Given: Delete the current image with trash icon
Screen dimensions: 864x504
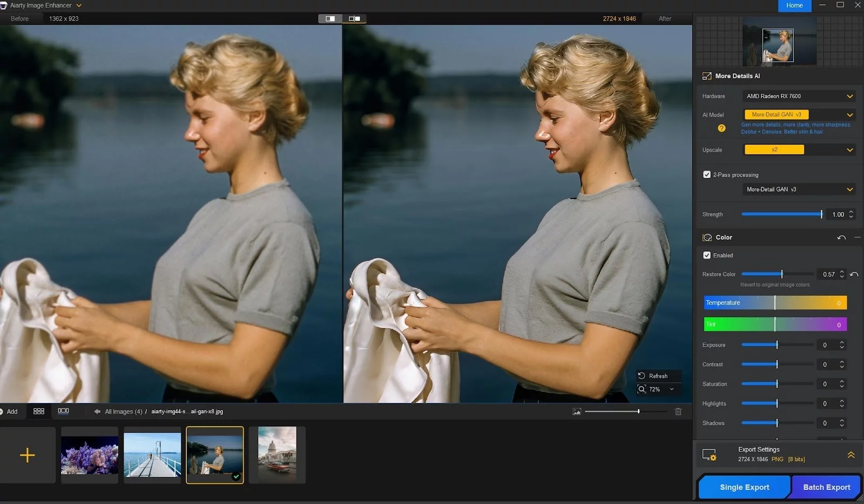Looking at the screenshot, I should click(679, 411).
